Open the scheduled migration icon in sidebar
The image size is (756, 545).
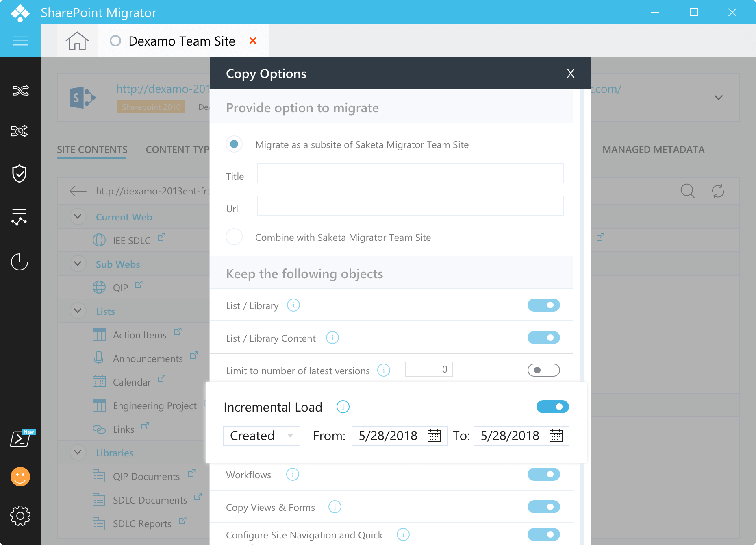(x=20, y=131)
